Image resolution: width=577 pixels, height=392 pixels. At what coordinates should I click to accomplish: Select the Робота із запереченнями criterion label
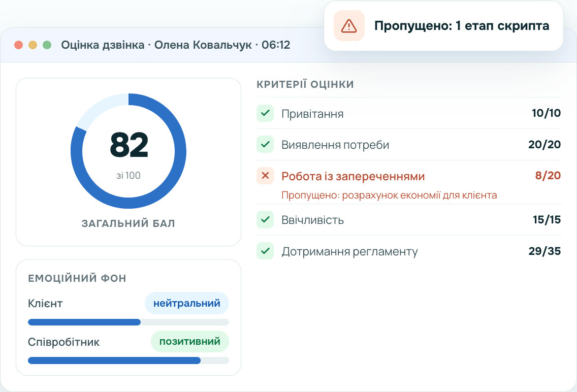[x=353, y=177]
